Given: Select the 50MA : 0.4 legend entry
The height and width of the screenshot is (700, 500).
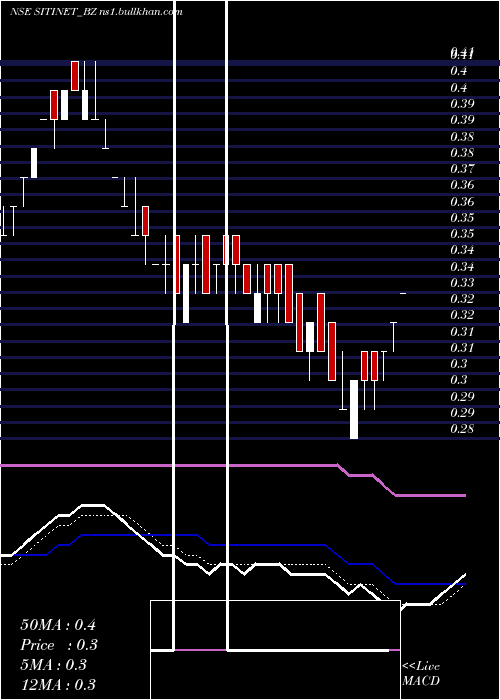Looking at the screenshot, I should click(58, 625).
